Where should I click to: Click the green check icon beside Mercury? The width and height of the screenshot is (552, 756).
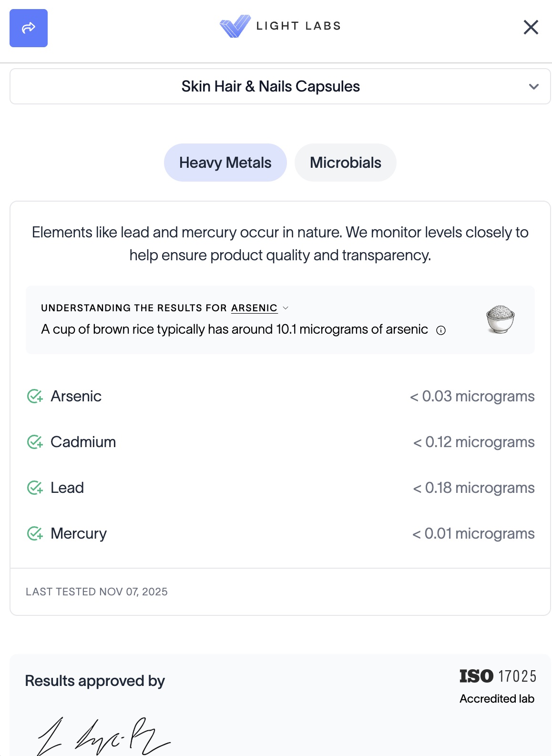click(35, 533)
